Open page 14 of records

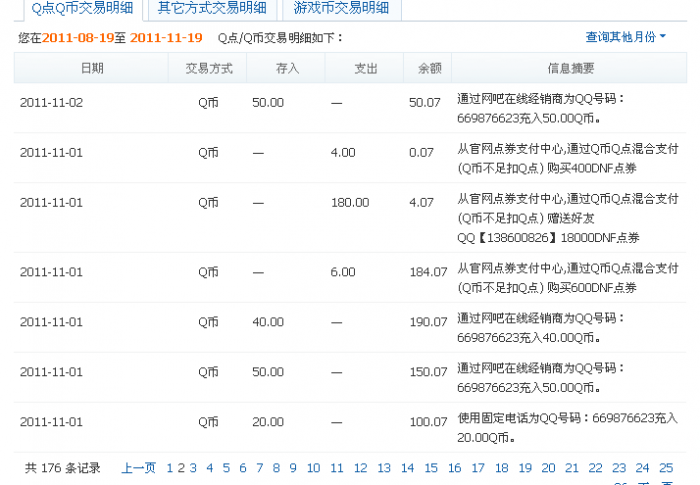pos(408,468)
